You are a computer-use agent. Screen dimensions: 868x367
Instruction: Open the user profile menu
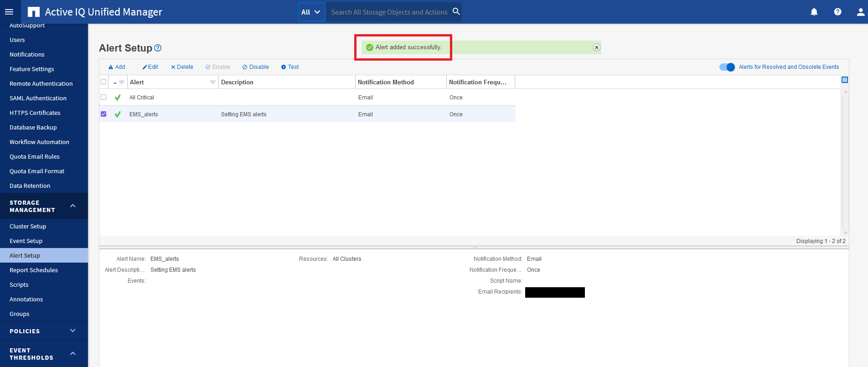pyautogui.click(x=860, y=12)
